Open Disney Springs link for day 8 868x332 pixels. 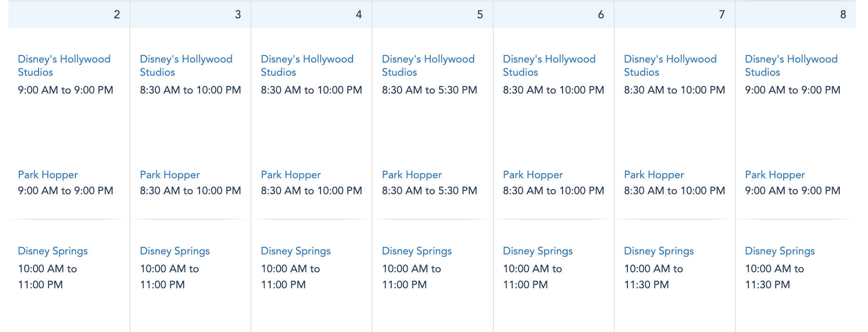coord(780,251)
